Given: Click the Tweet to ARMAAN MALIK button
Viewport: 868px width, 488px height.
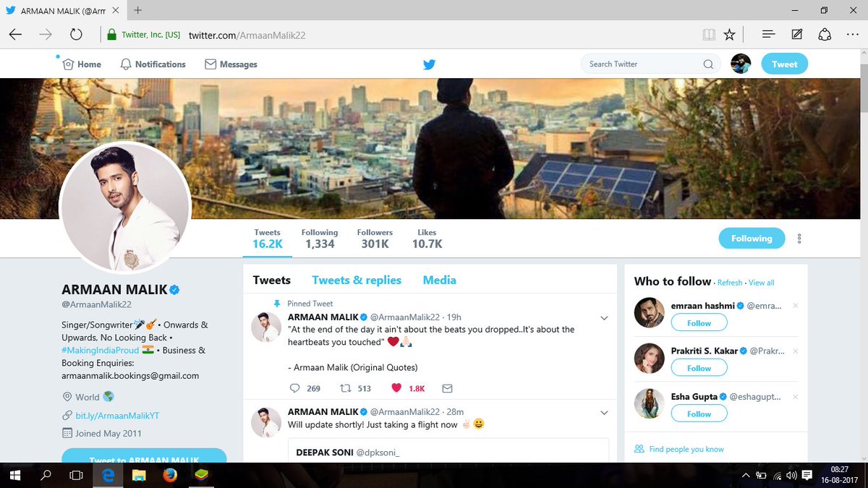Looking at the screenshot, I should (x=144, y=456).
